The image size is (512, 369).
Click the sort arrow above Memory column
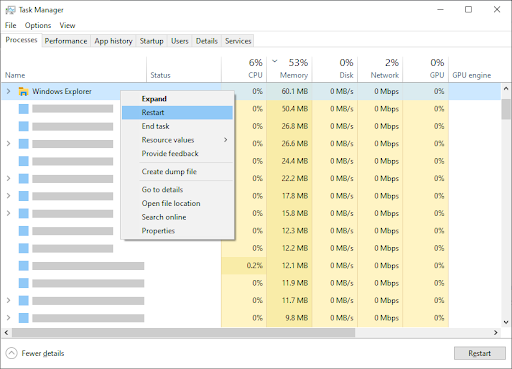click(x=275, y=61)
